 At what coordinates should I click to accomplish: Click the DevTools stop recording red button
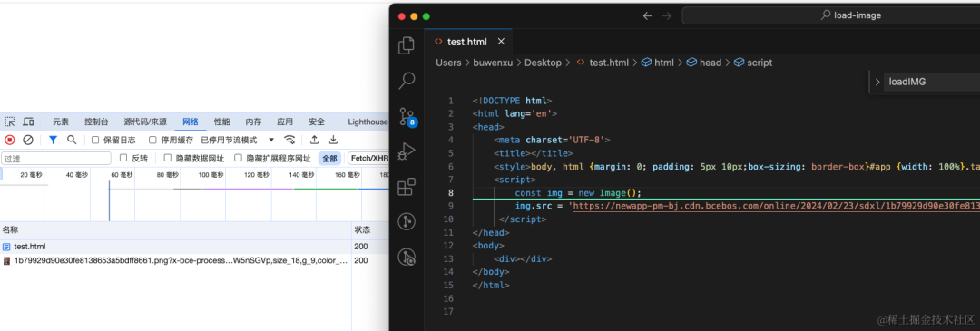tap(10, 140)
